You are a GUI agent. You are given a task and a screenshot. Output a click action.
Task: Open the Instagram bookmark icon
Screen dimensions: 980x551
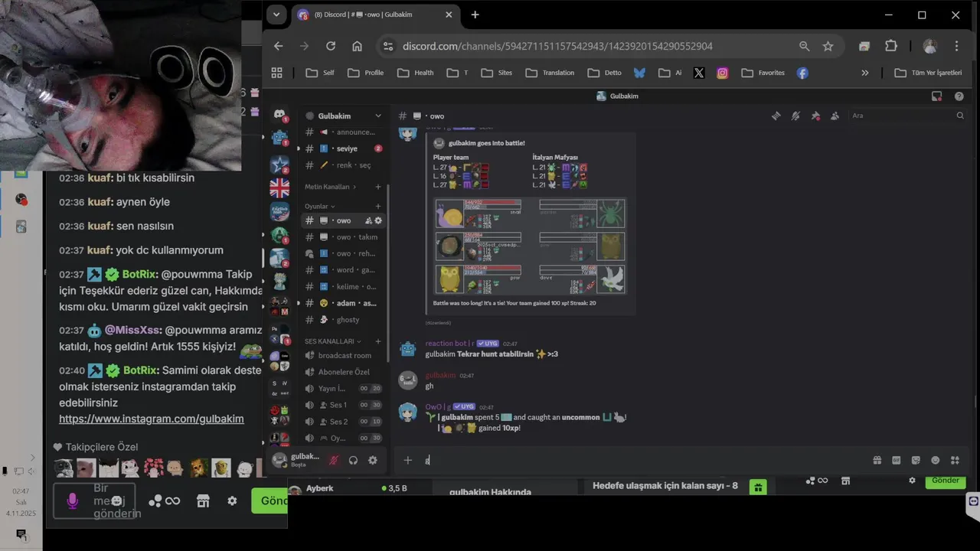(722, 73)
